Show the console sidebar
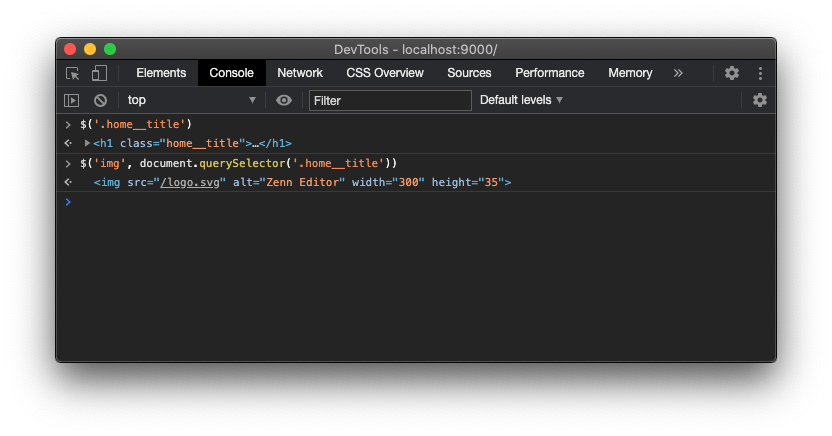Viewport: 832px width, 436px height. pos(71,100)
